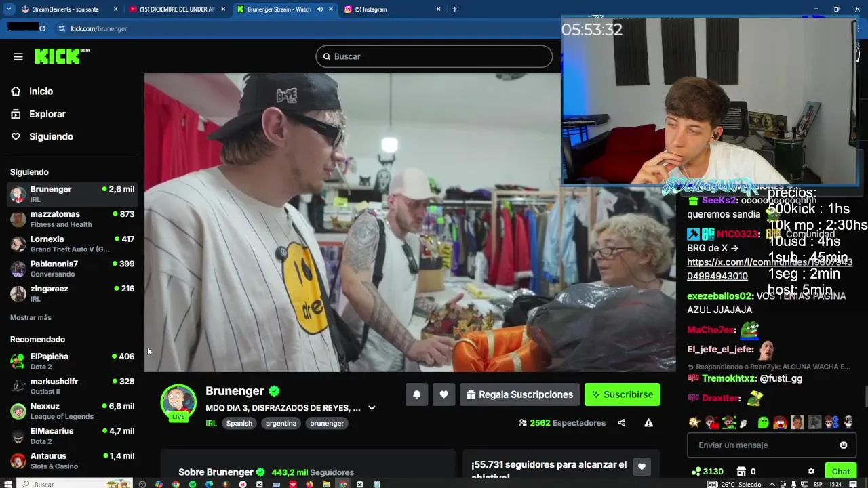Click the argentina tag
The width and height of the screenshot is (868, 488).
tap(281, 423)
